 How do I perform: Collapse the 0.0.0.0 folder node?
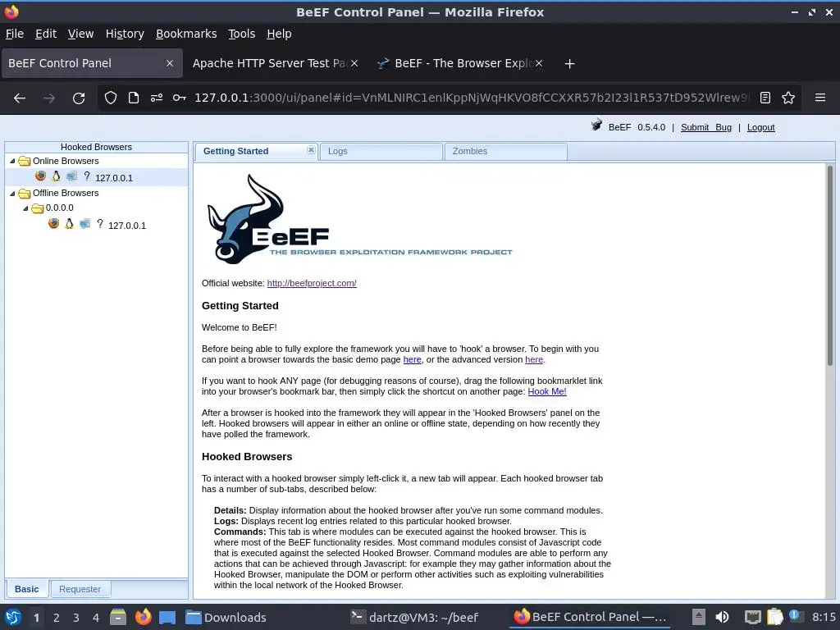click(x=25, y=208)
